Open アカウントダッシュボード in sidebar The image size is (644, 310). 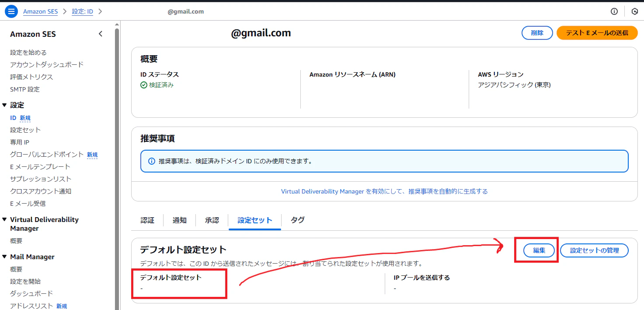point(47,65)
